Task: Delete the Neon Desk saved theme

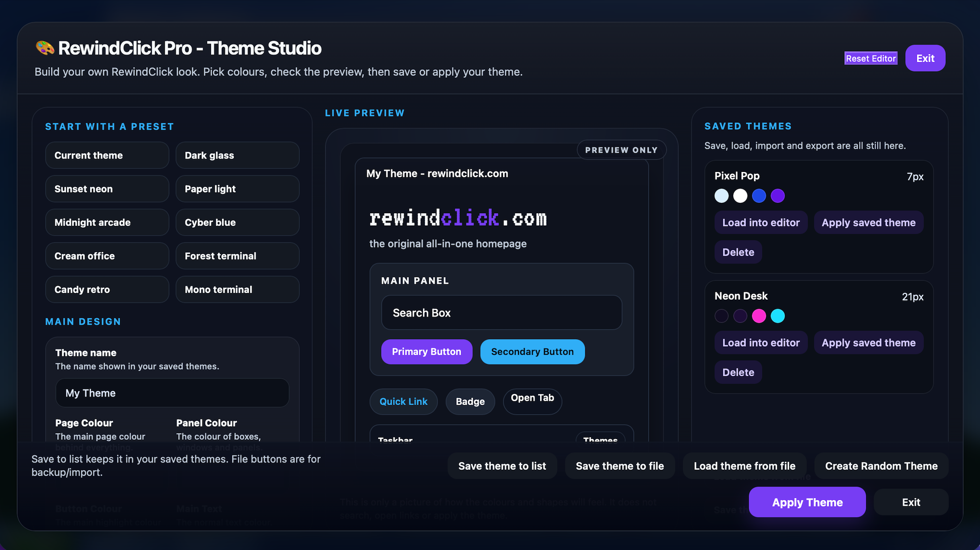Action: (x=738, y=372)
